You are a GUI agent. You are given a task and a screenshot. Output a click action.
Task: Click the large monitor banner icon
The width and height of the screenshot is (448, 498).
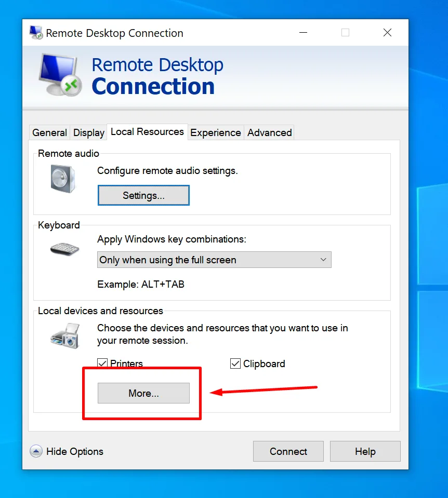click(x=60, y=75)
